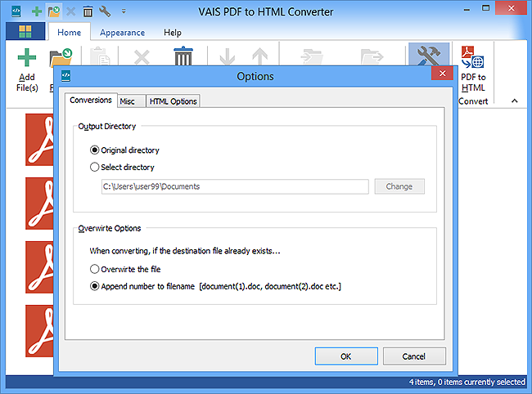This screenshot has height=394, width=532.
Task: Click the trash can clear list ribbon icon
Action: (183, 56)
